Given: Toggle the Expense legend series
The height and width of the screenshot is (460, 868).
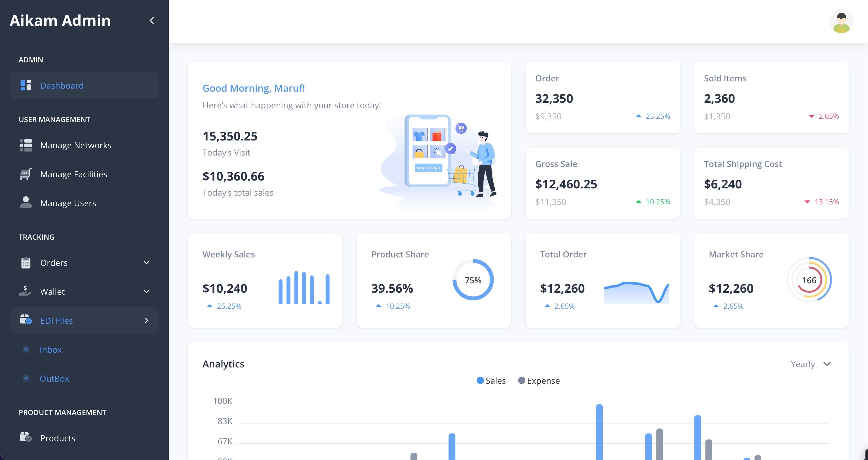Looking at the screenshot, I should (539, 380).
